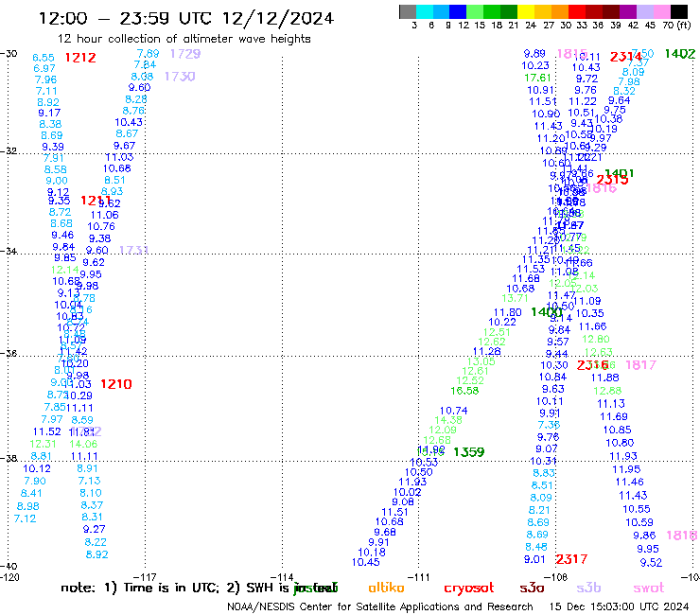Click the longitude axis label -114
700x615 pixels.
(x=282, y=577)
